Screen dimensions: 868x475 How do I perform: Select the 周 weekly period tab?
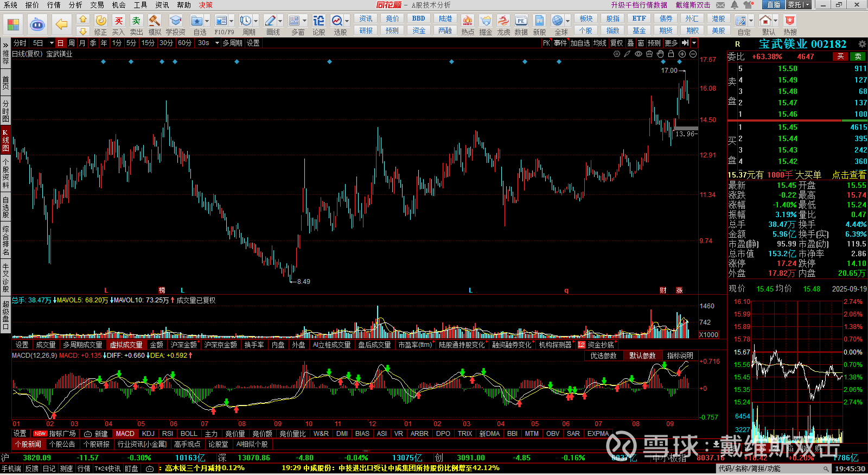click(72, 43)
